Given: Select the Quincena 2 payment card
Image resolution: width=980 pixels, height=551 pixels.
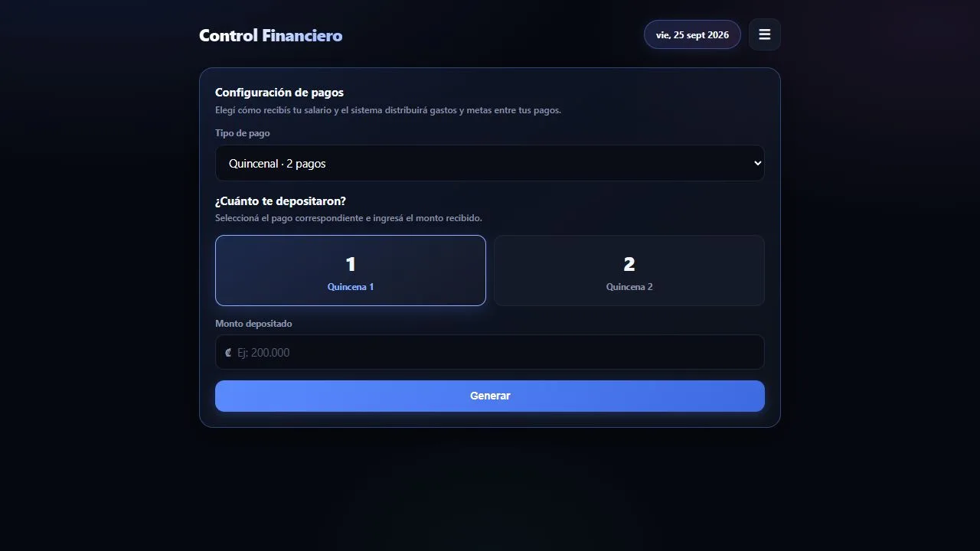Looking at the screenshot, I should [x=629, y=270].
